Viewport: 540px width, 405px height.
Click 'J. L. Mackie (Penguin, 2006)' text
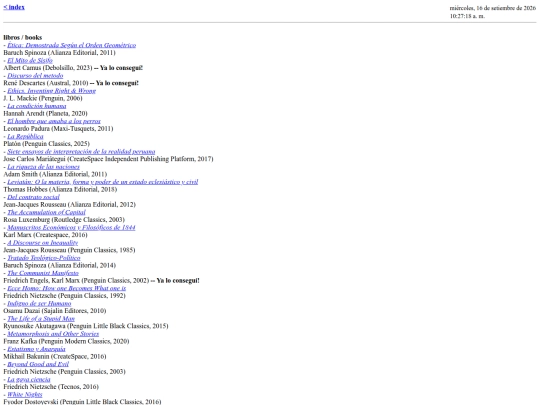pos(43,98)
